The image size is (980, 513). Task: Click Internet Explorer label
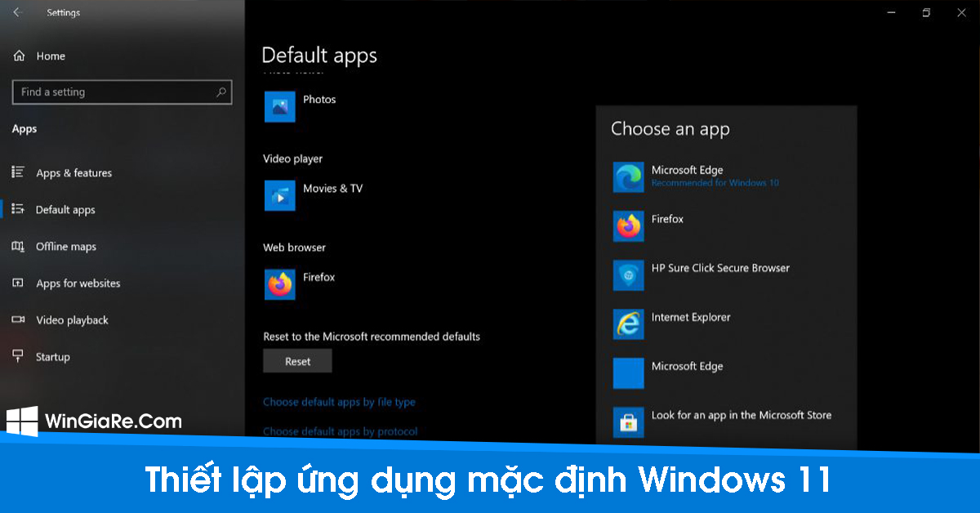click(691, 317)
